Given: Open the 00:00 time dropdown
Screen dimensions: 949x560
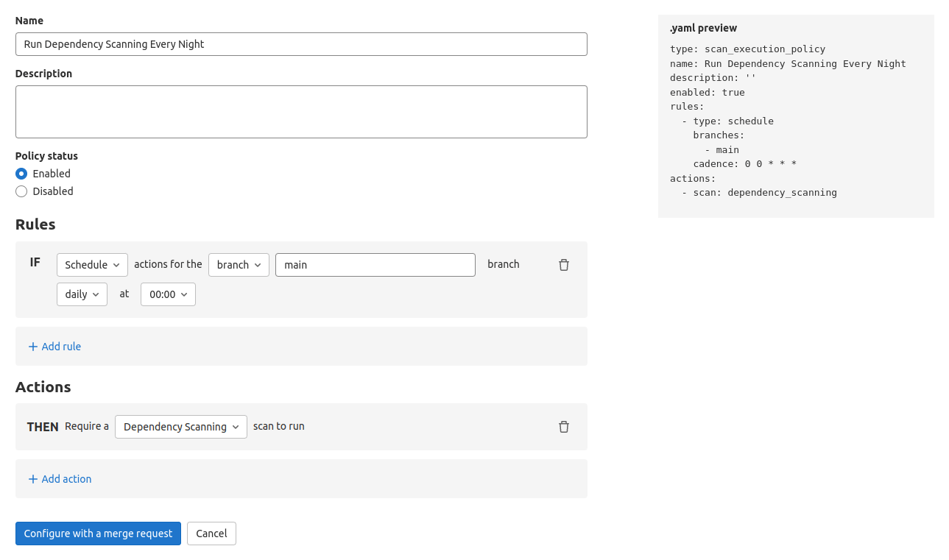Looking at the screenshot, I should pos(168,294).
